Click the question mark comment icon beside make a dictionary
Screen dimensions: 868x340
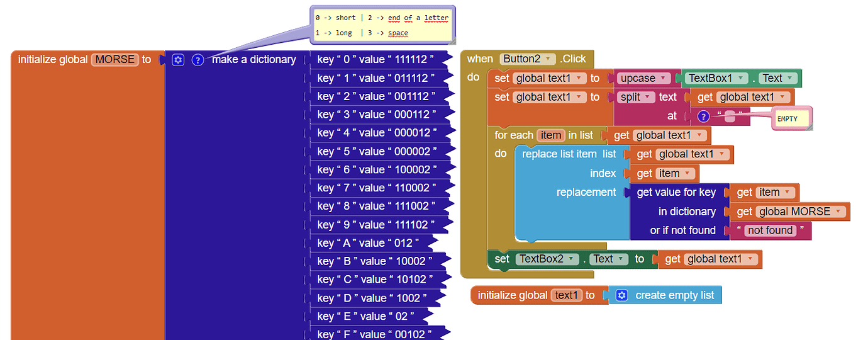[x=198, y=60]
